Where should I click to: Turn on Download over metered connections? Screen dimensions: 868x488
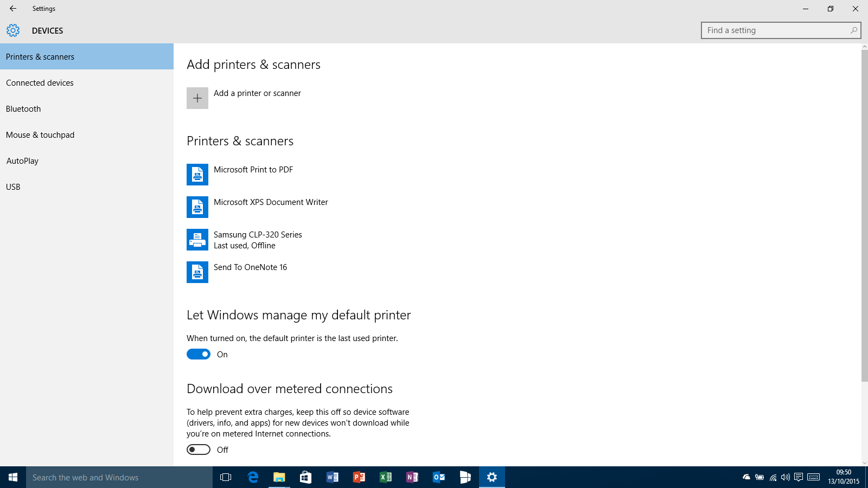point(199,450)
